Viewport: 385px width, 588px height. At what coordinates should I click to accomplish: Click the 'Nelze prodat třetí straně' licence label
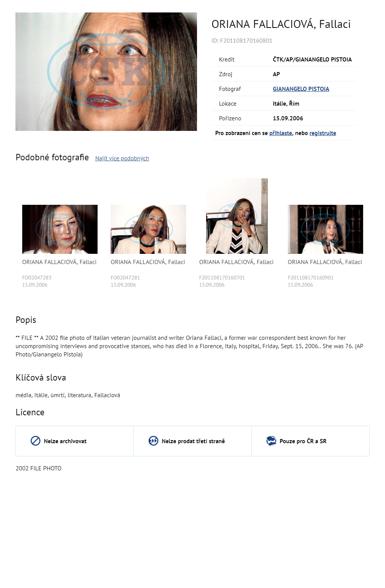click(193, 441)
